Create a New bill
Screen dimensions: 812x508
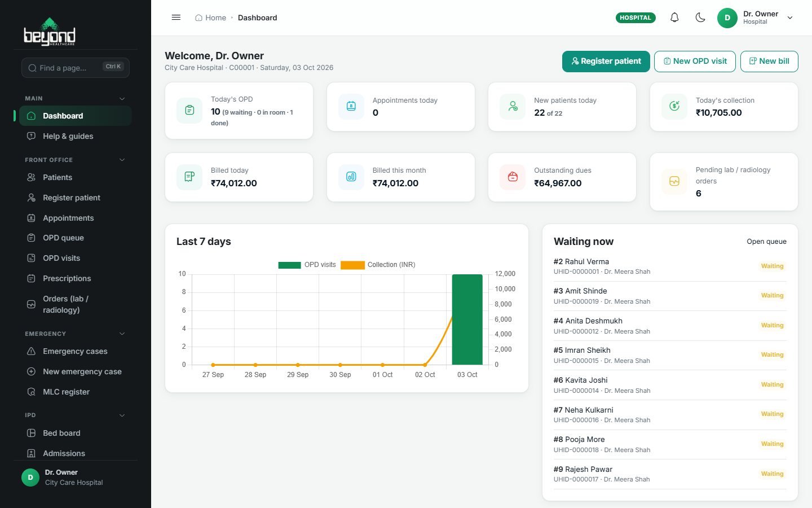[769, 61]
